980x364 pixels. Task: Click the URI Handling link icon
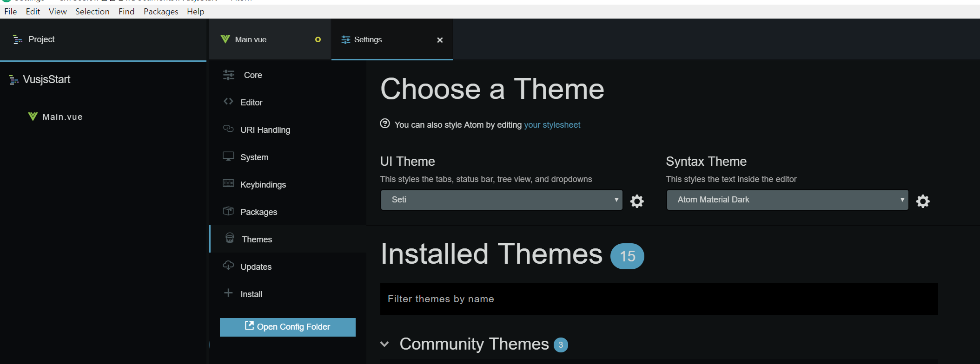(x=228, y=129)
